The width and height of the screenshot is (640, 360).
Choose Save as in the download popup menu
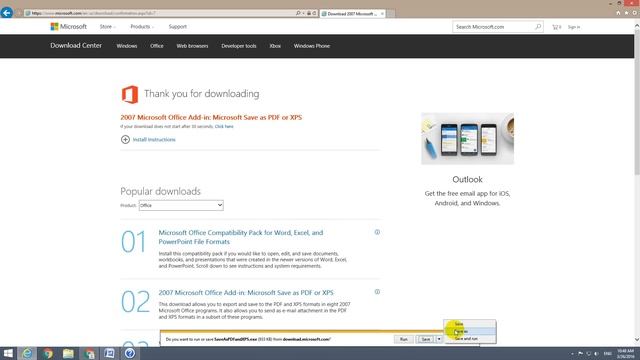point(470,331)
